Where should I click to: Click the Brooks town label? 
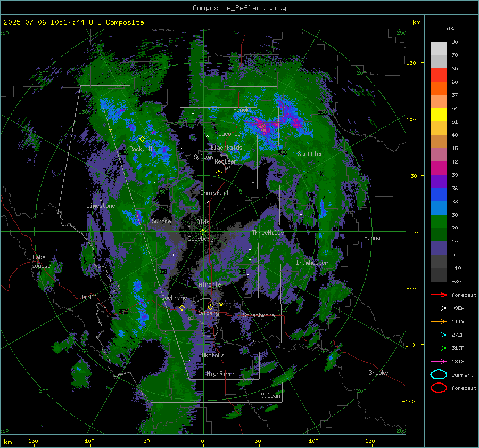[378, 373]
